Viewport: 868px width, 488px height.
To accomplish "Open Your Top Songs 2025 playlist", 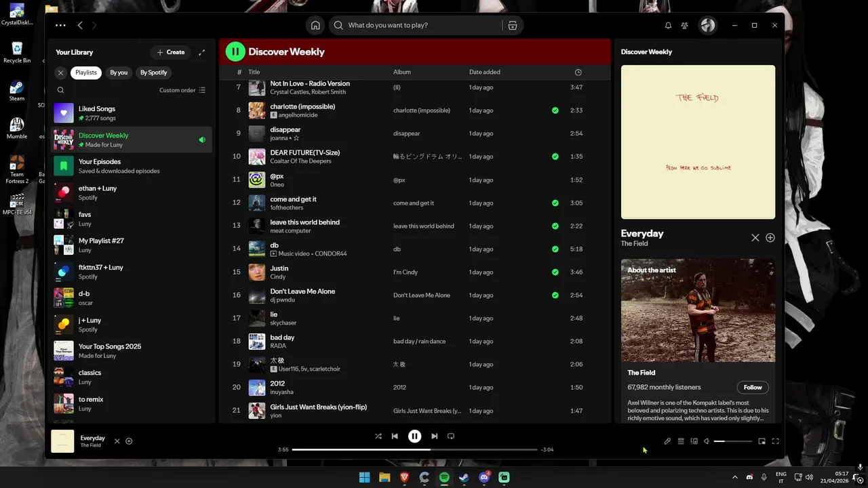I will [x=132, y=350].
